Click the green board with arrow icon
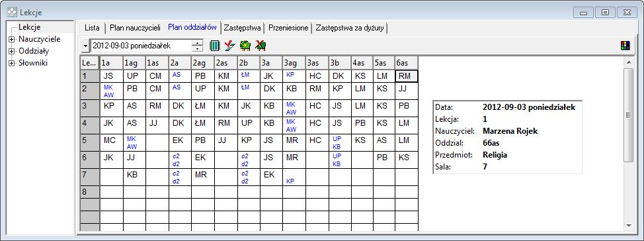The height and width of the screenshot is (241, 644). pyautogui.click(x=245, y=46)
